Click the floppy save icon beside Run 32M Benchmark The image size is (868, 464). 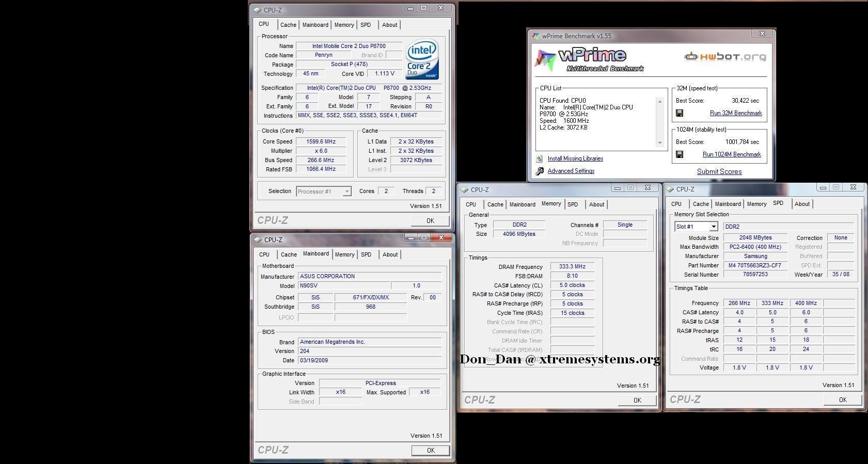coord(680,113)
